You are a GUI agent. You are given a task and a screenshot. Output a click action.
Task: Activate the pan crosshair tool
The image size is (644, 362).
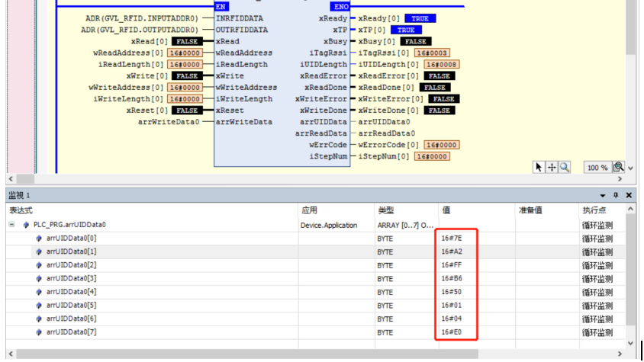point(552,168)
